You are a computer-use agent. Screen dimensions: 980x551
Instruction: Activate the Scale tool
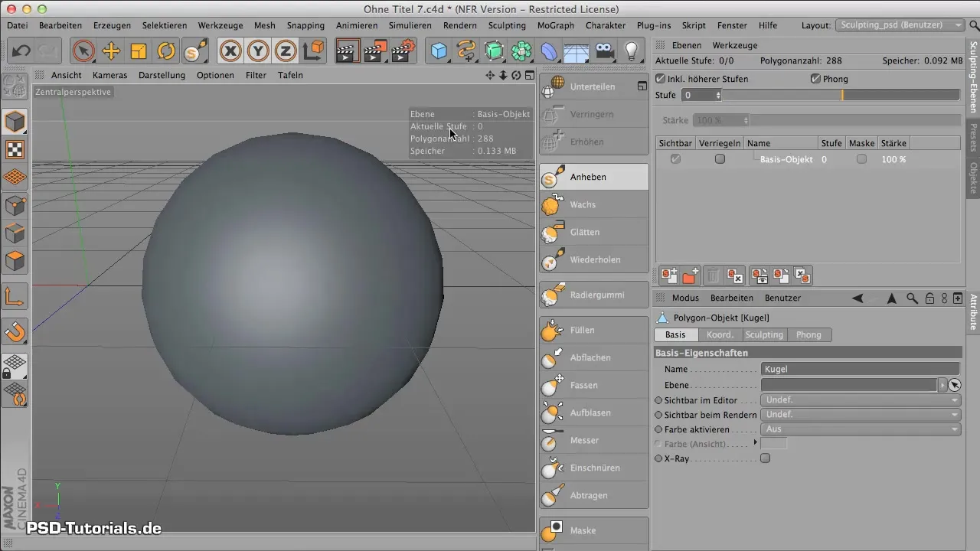pyautogui.click(x=139, y=51)
